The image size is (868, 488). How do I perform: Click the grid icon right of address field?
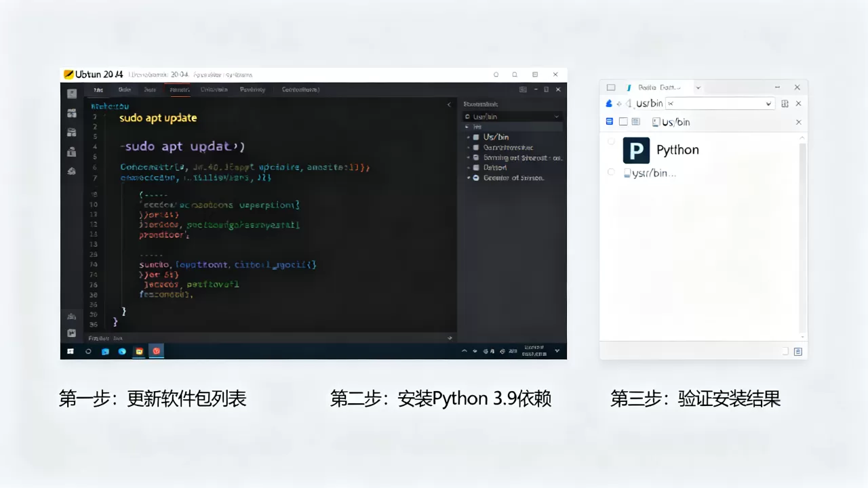pos(785,104)
